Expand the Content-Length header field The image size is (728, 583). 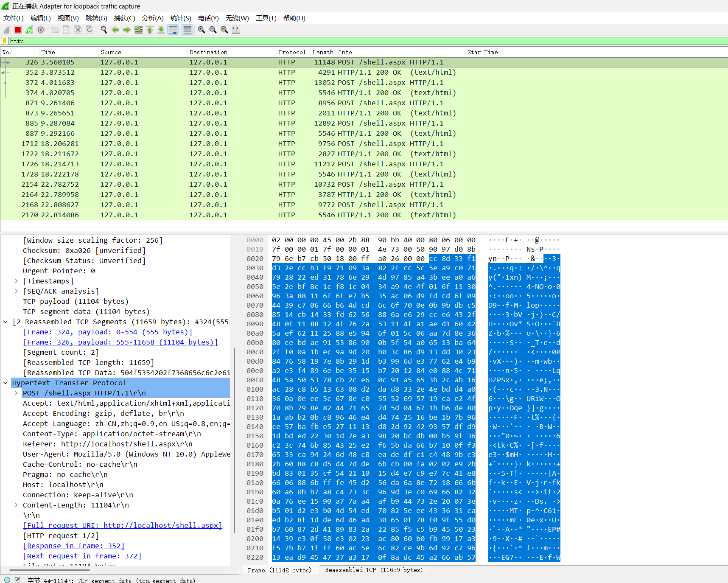(16, 505)
